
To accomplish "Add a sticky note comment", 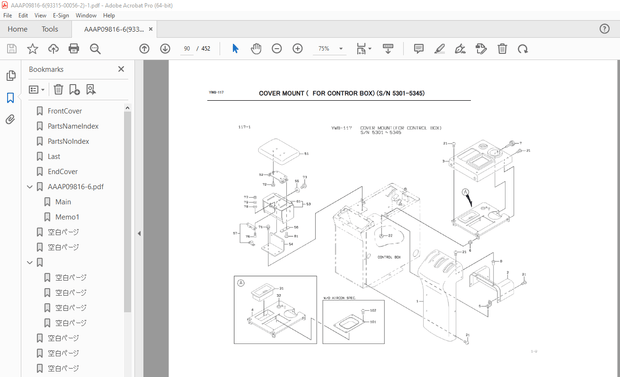I will pyautogui.click(x=418, y=49).
